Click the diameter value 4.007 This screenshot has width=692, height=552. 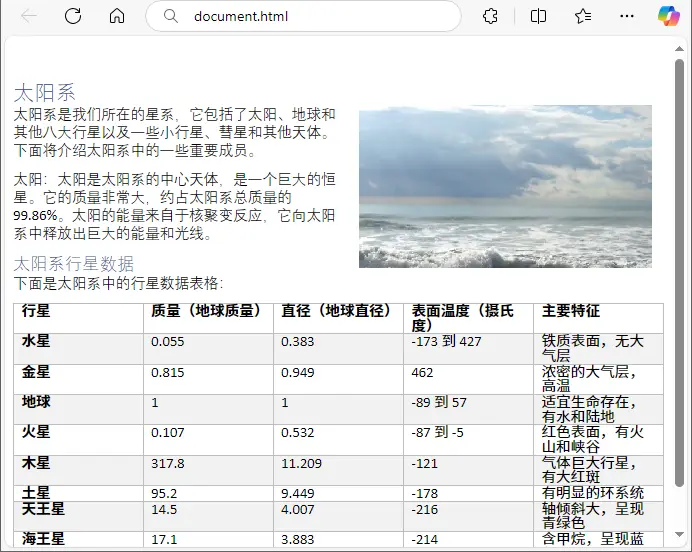click(297, 510)
